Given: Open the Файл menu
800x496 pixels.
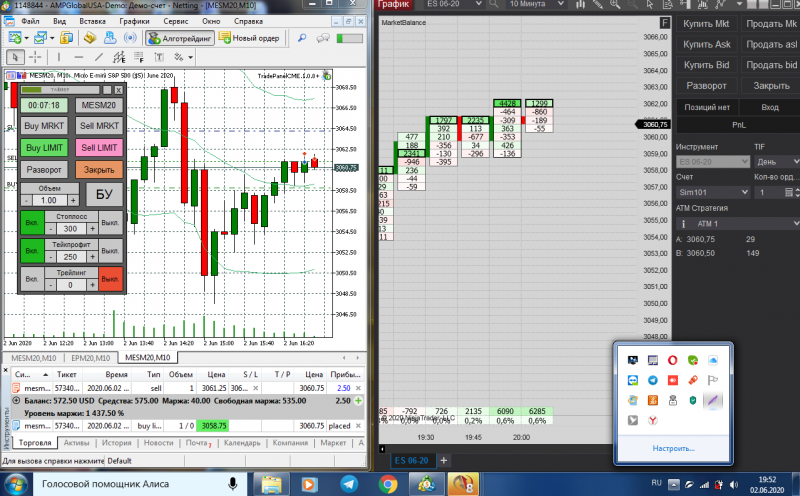Looking at the screenshot, I should [x=30, y=21].
